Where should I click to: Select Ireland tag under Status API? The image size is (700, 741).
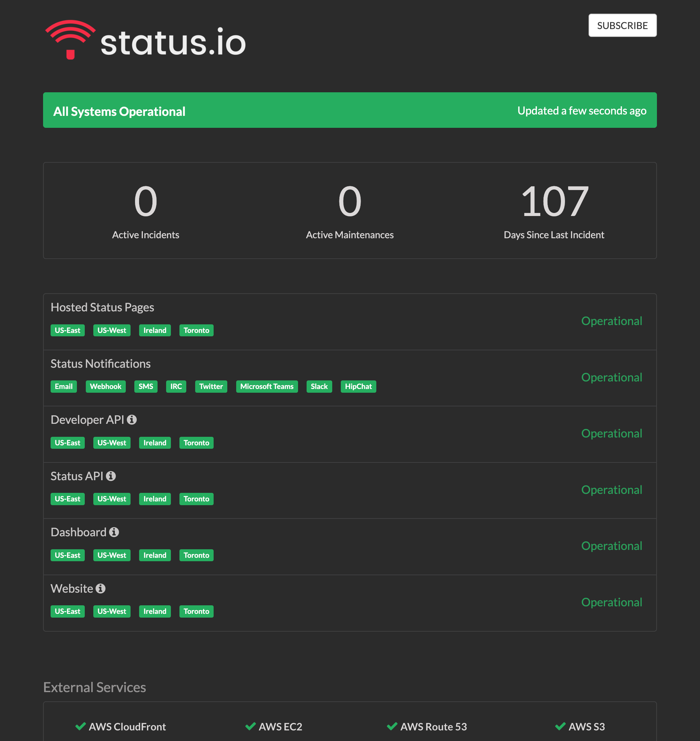pyautogui.click(x=155, y=499)
